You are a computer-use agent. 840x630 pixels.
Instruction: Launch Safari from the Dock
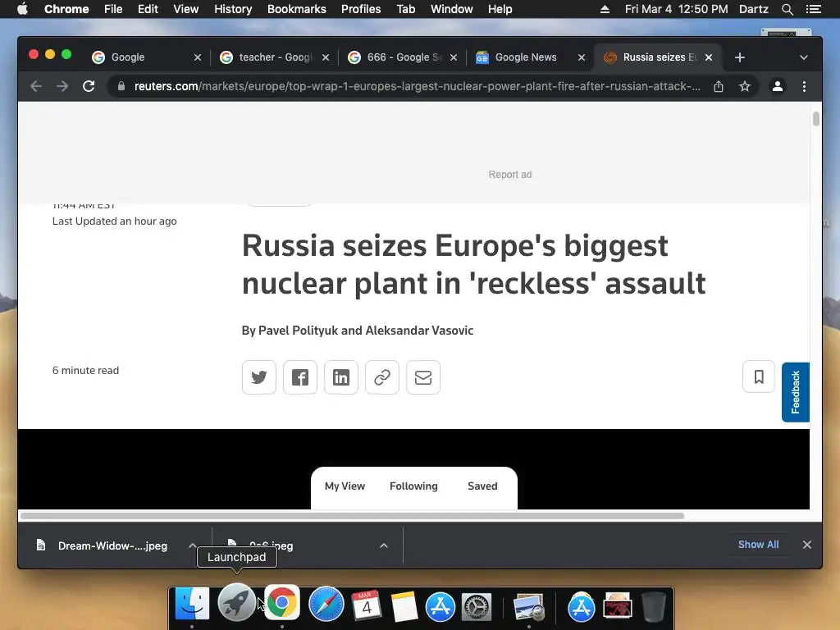pos(326,605)
